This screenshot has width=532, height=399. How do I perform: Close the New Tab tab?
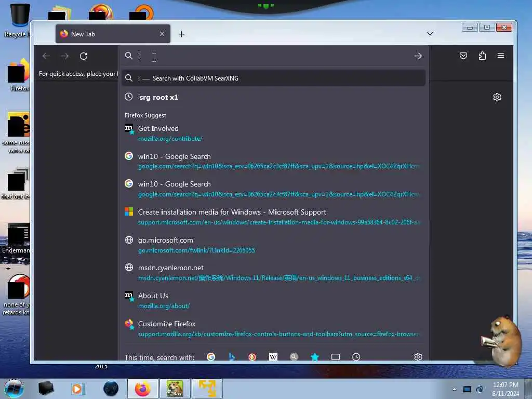pos(162,34)
